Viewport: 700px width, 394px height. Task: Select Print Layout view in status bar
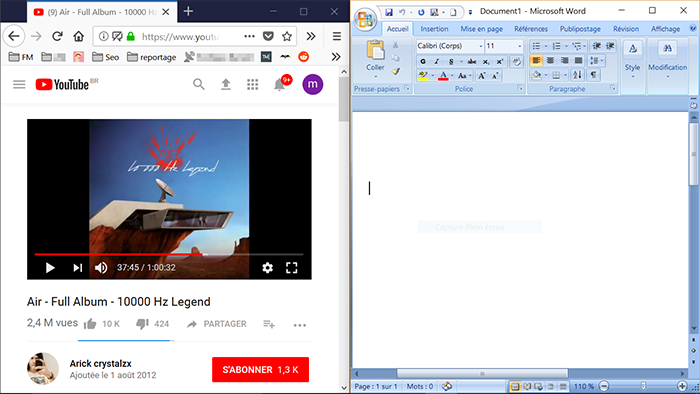click(515, 386)
